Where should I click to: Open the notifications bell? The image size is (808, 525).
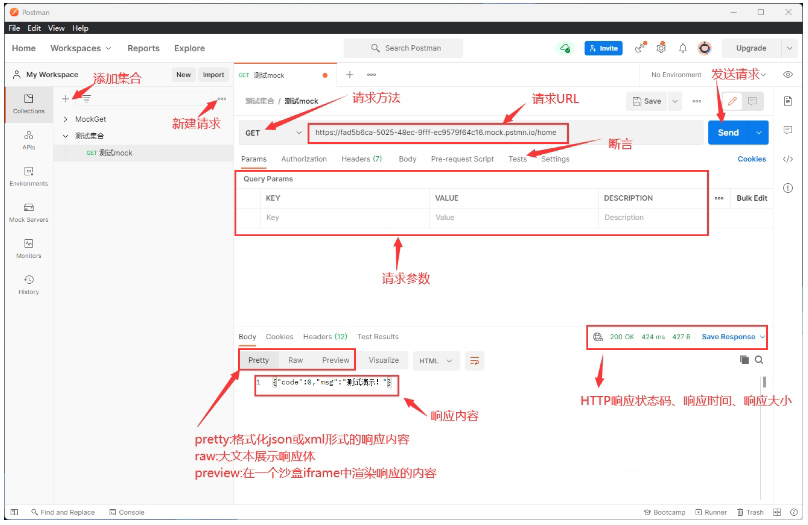(x=683, y=48)
